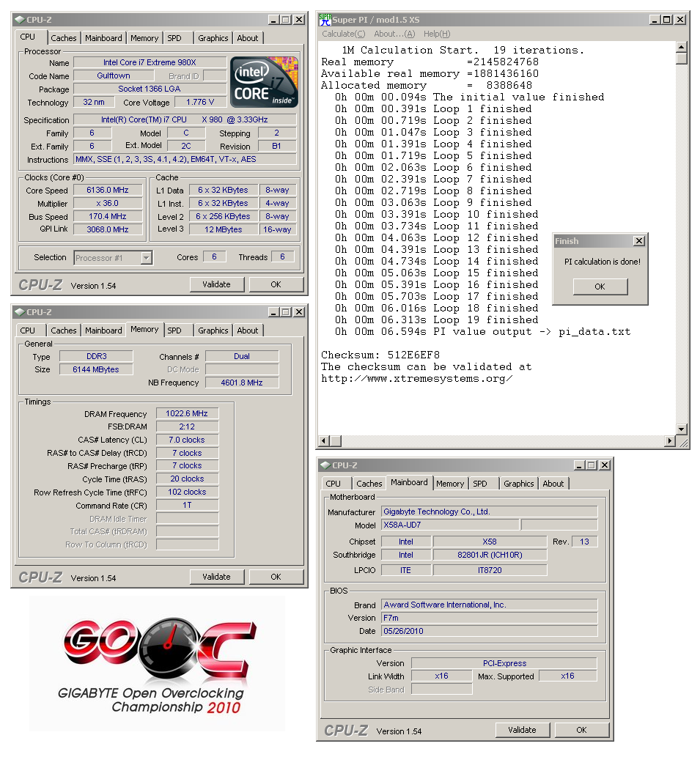Click the NB Frequency value 4601.8 MHz
700x757 pixels.
[x=242, y=383]
